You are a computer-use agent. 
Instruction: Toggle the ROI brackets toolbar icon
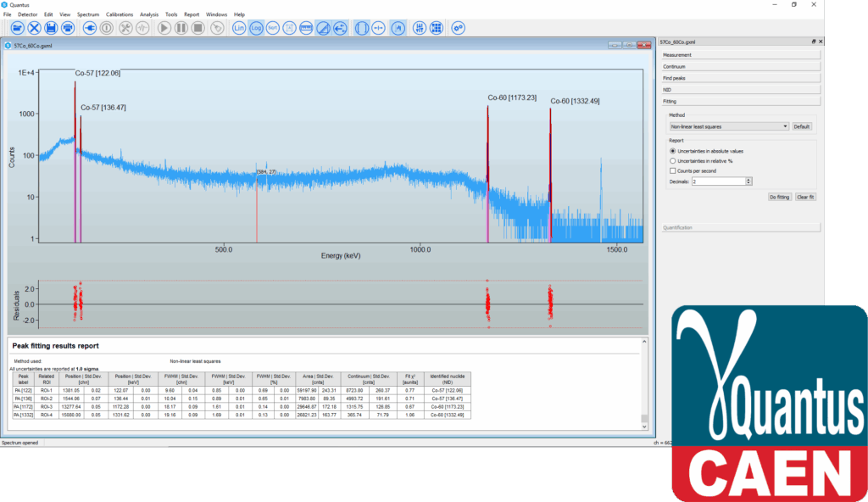(361, 28)
